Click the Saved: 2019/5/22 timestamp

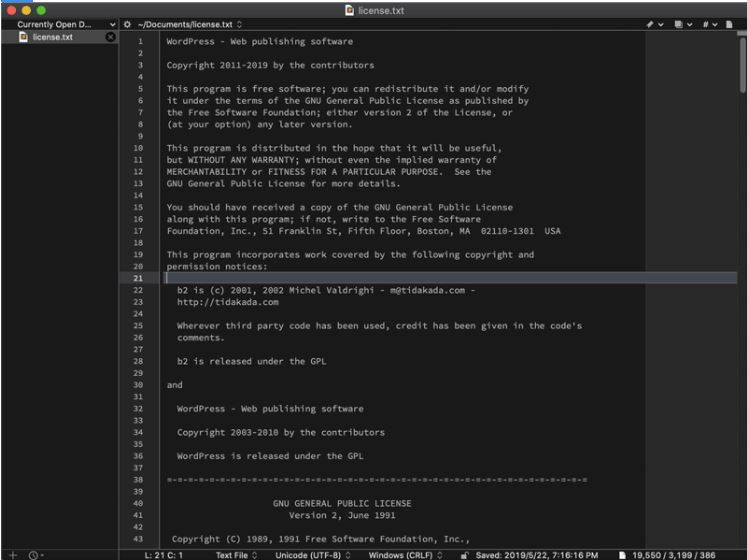(537, 555)
